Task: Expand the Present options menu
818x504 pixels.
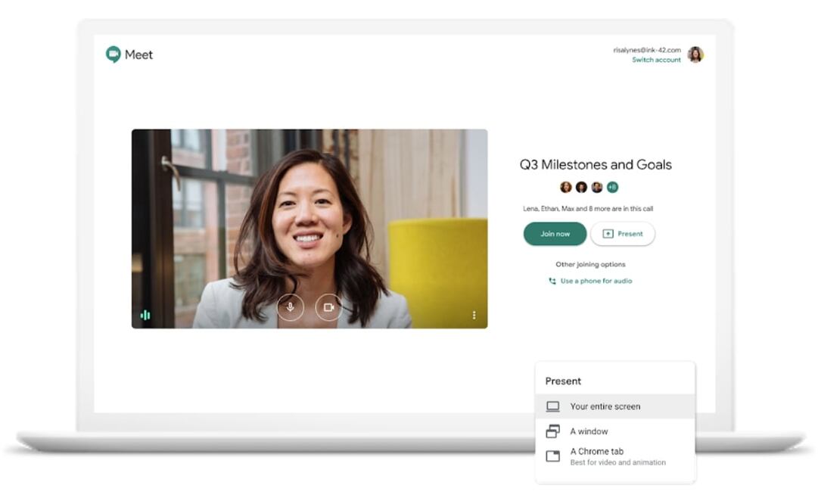Action: pos(623,234)
